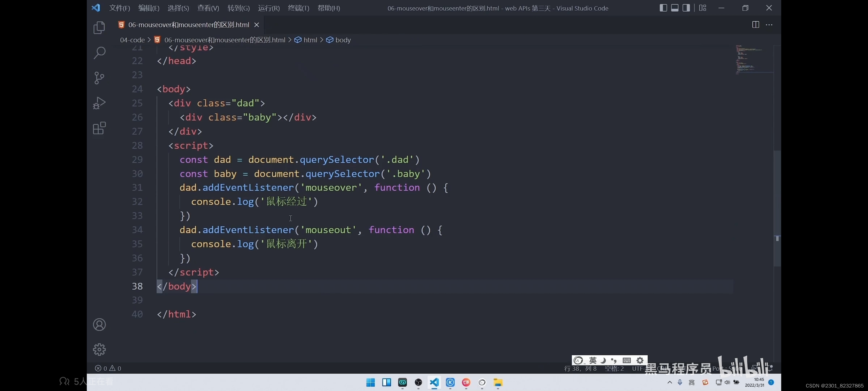The height and width of the screenshot is (391, 868).
Task: Click the 'mouseout' string on line 34
Action: (x=328, y=230)
